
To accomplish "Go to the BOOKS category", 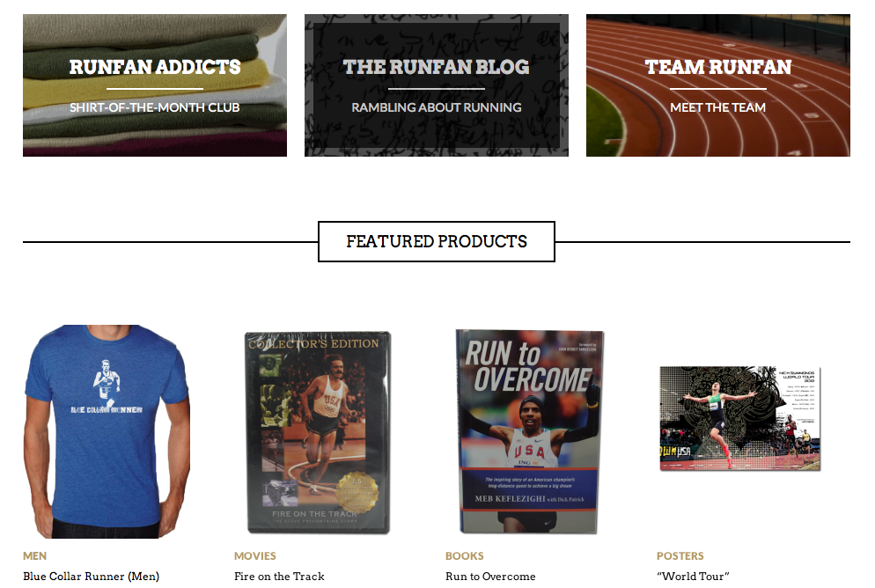I will [465, 556].
